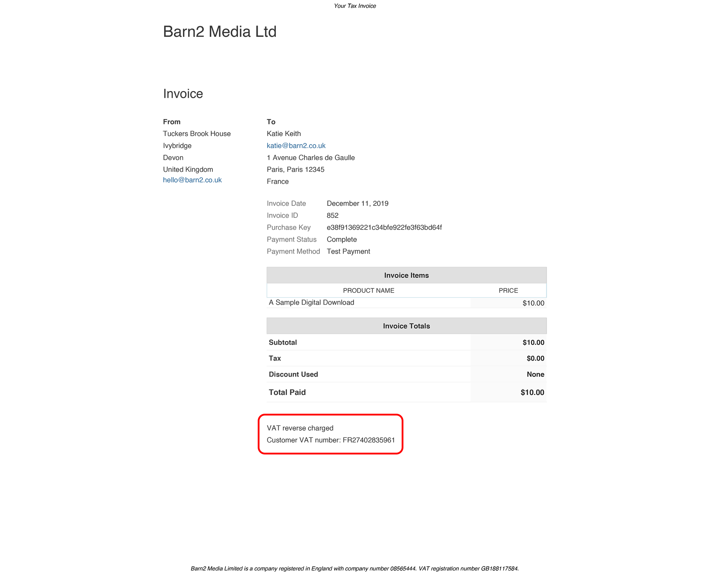709x588 pixels.
Task: Click the A Sample Digital Download item
Action: pyautogui.click(x=311, y=303)
